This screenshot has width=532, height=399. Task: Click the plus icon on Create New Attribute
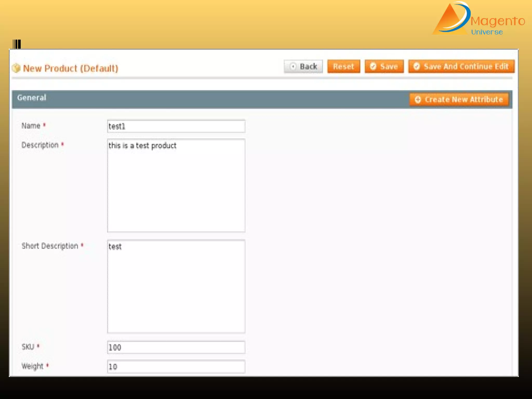tap(418, 99)
